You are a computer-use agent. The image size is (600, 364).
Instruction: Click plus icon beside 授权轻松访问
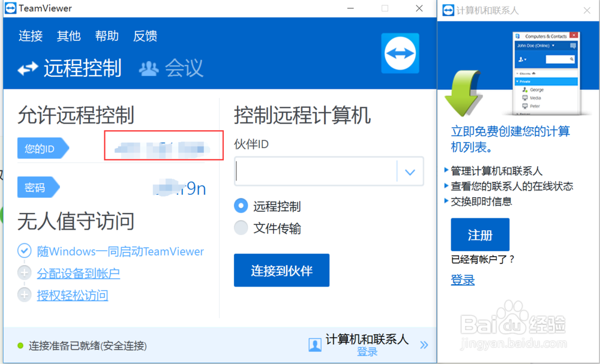(x=24, y=295)
